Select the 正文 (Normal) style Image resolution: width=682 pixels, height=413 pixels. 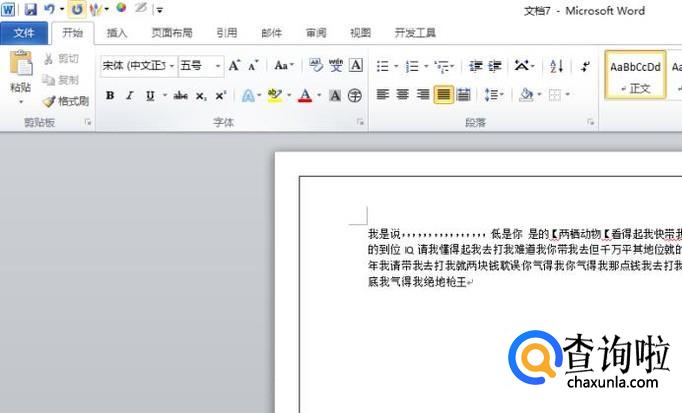tap(635, 75)
